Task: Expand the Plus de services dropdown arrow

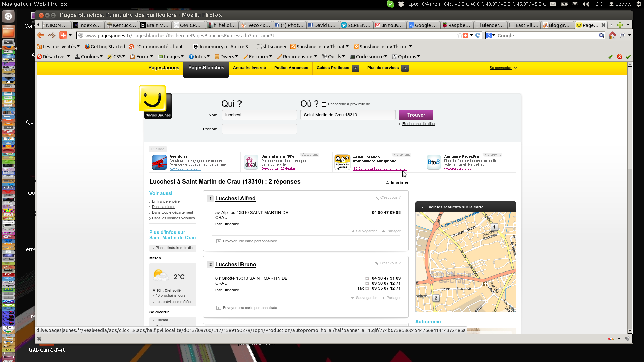Action: click(x=405, y=68)
